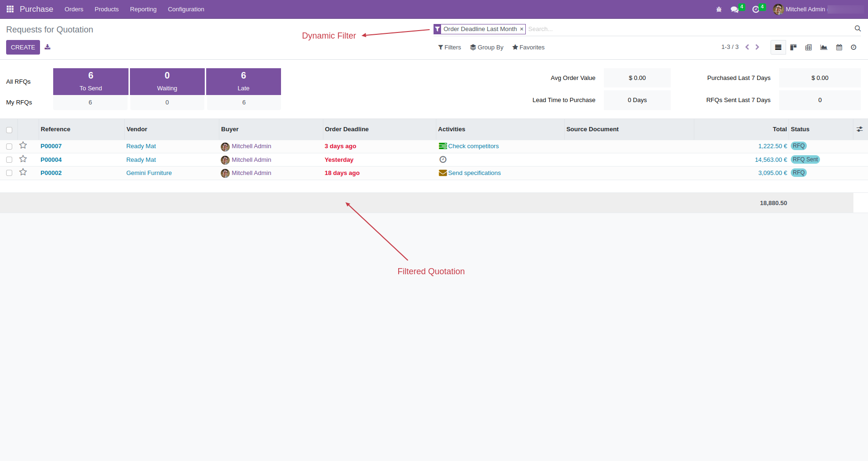The image size is (868, 461).
Task: Click Check competitors activity icon
Action: tap(442, 146)
